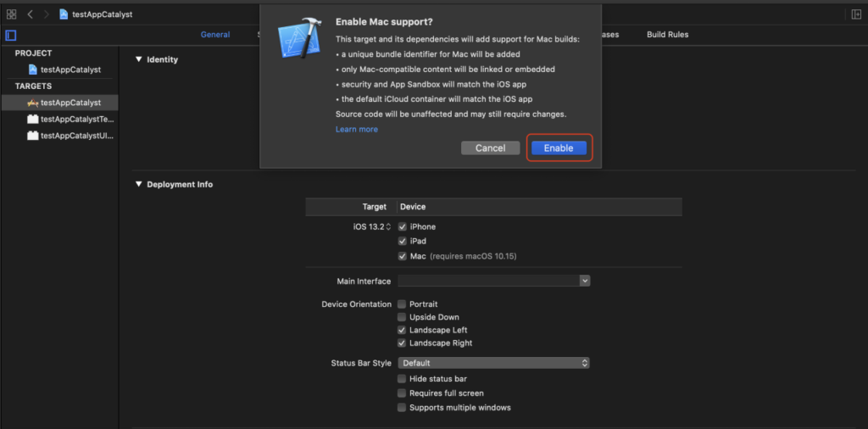Open the Status Bar Style dropdown
Image resolution: width=868 pixels, height=429 pixels.
point(493,363)
